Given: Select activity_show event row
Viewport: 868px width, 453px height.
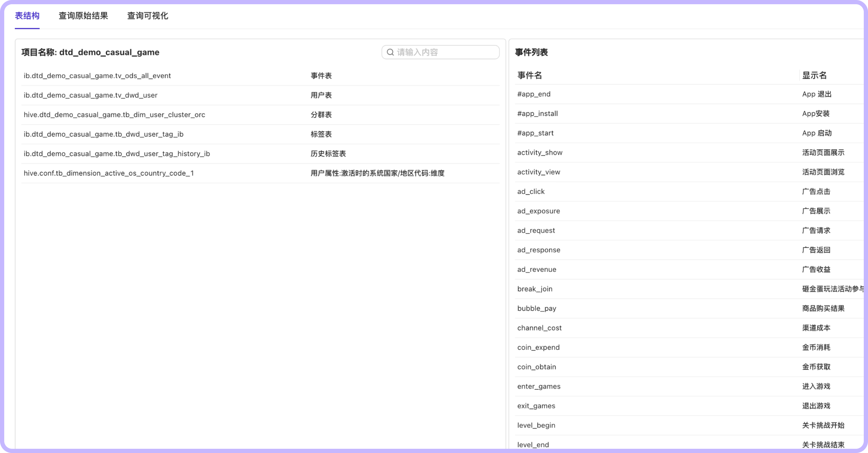Looking at the screenshot, I should [540, 153].
